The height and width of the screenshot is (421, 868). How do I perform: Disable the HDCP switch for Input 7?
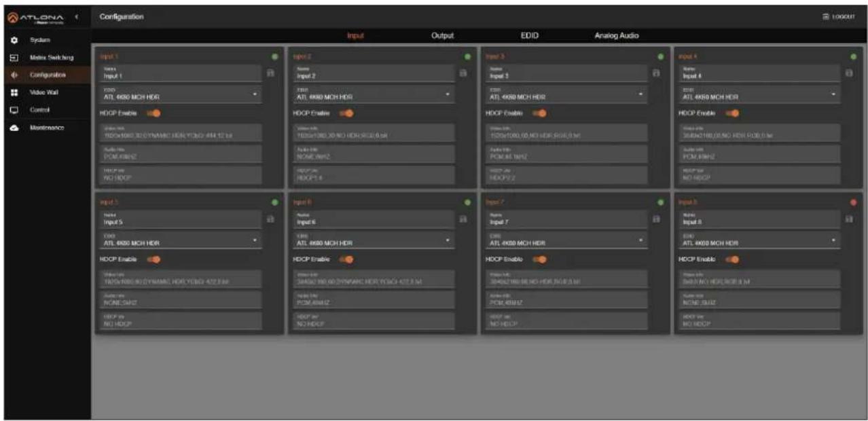pyautogui.click(x=538, y=259)
